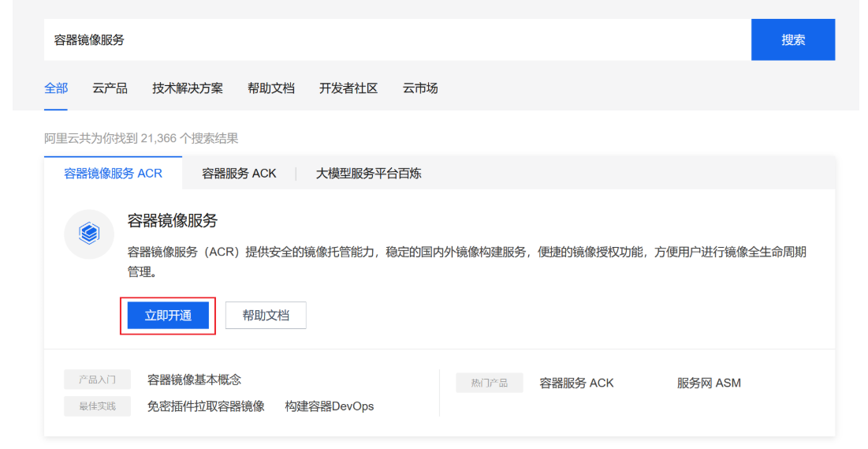Open the 免密插件拉取容器镜像 link

206,406
